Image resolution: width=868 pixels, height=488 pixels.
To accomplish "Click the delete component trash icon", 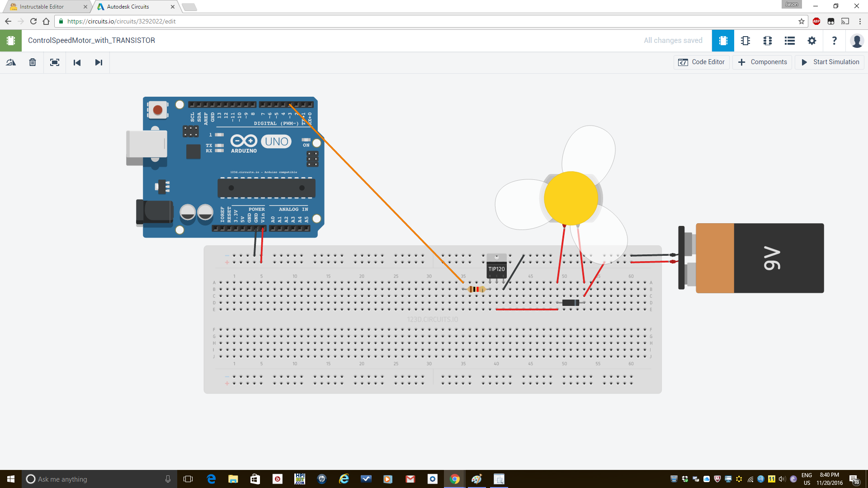I will (x=32, y=62).
